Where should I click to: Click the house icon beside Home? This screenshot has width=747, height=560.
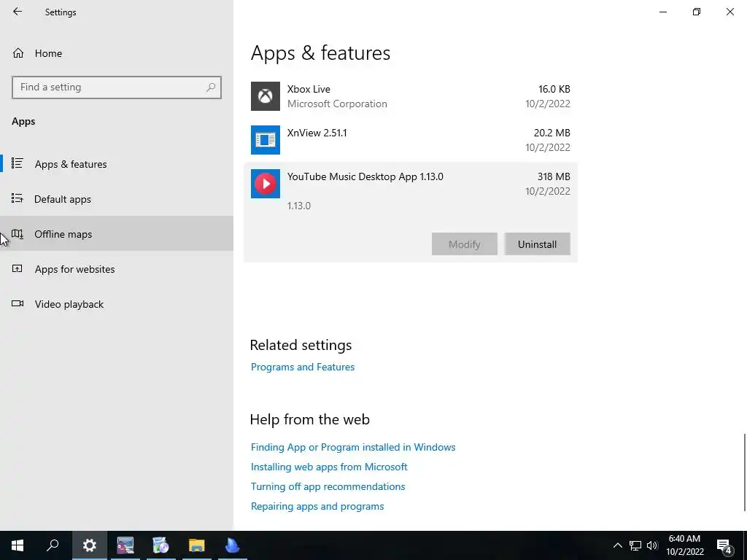pyautogui.click(x=18, y=53)
